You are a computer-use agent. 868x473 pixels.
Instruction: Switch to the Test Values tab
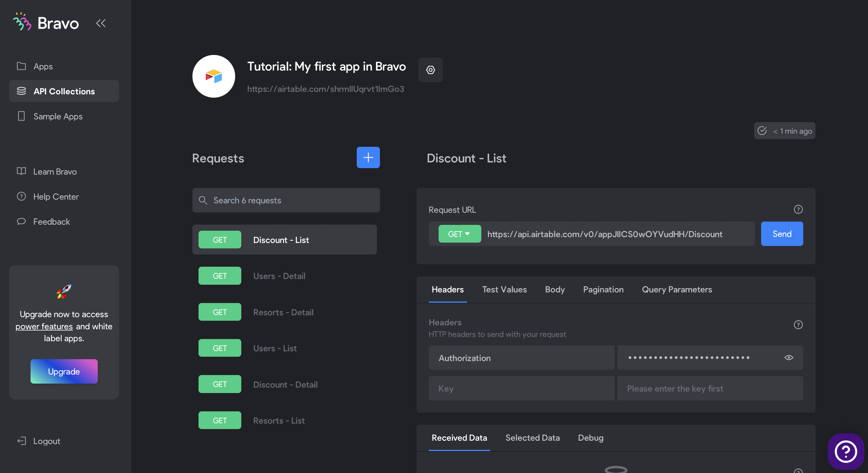[x=504, y=290]
